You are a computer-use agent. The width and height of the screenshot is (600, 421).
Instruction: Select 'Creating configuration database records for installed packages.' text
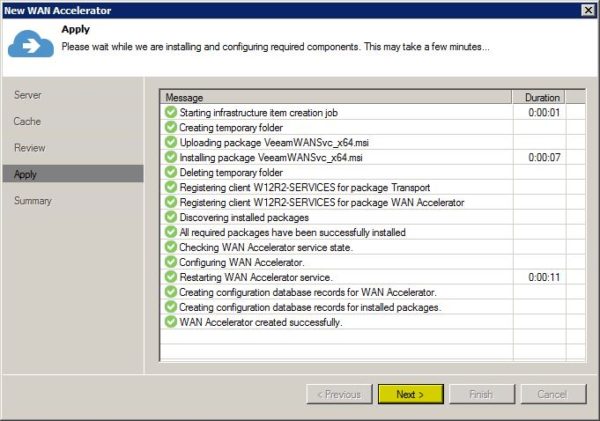[310, 307]
